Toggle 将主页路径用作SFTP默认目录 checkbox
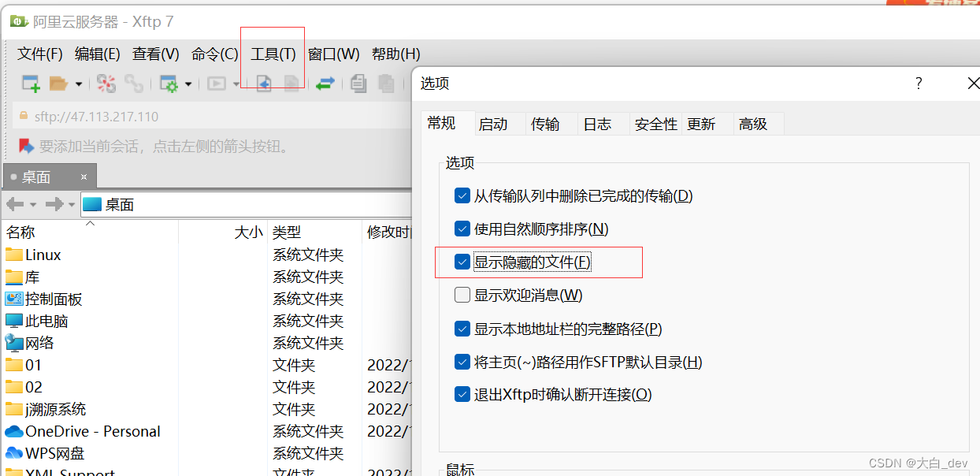Viewport: 980px width, 476px height. point(462,362)
